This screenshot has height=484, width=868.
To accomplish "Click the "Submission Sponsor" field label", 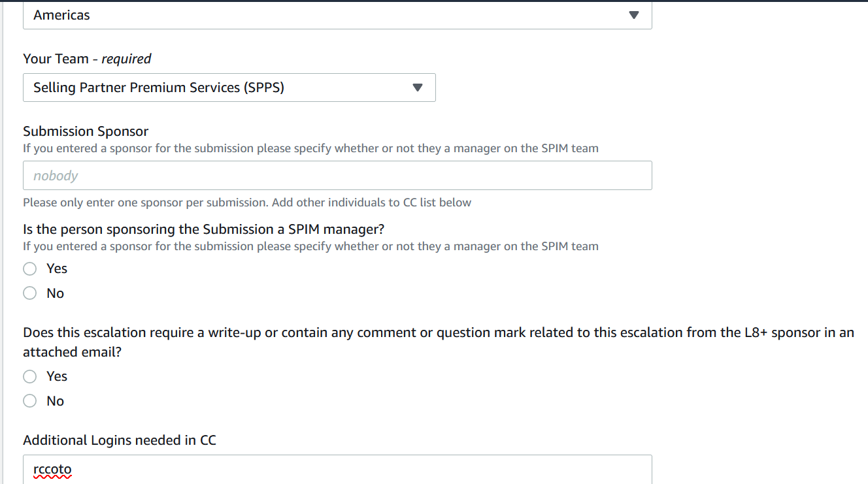I will point(86,131).
